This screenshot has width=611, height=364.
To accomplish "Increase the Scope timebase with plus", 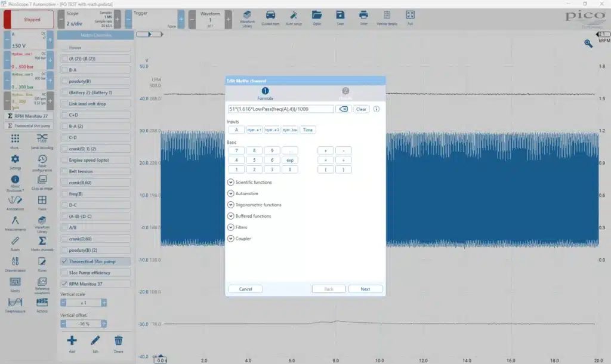I will point(118,19).
